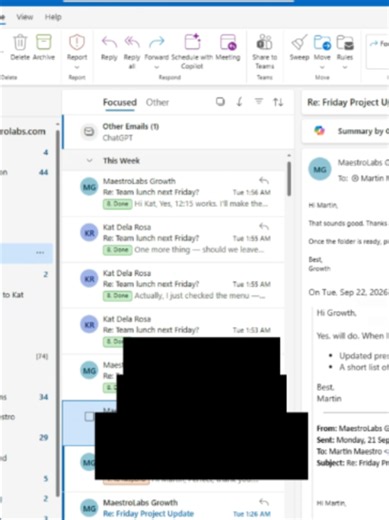Choose Reply all in the ribbon
389x520 pixels.
[x=132, y=42]
